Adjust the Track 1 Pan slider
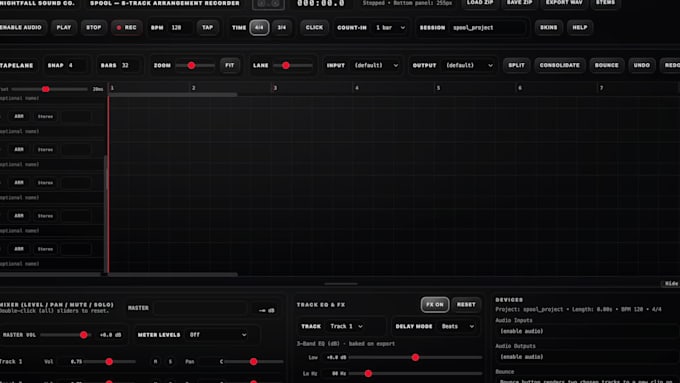This screenshot has height=383, width=680. point(254,361)
